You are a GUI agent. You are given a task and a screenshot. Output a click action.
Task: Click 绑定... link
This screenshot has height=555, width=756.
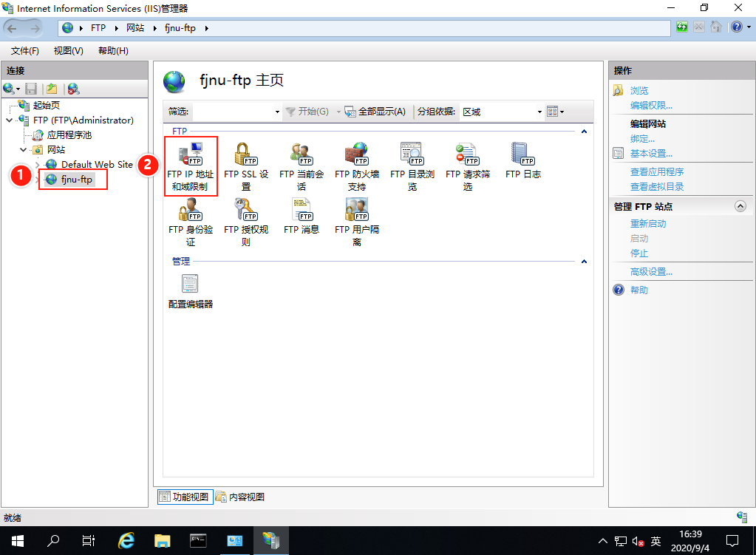pyautogui.click(x=643, y=139)
